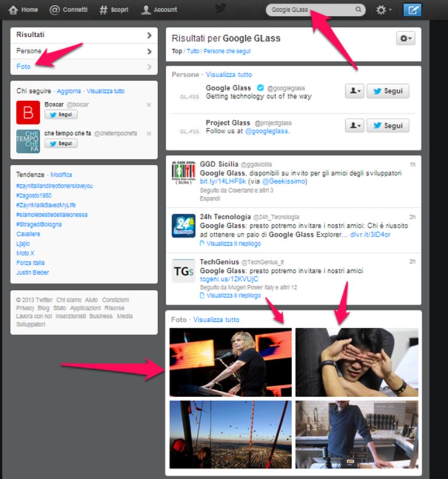Open Connetti via the @ icon

(54, 10)
